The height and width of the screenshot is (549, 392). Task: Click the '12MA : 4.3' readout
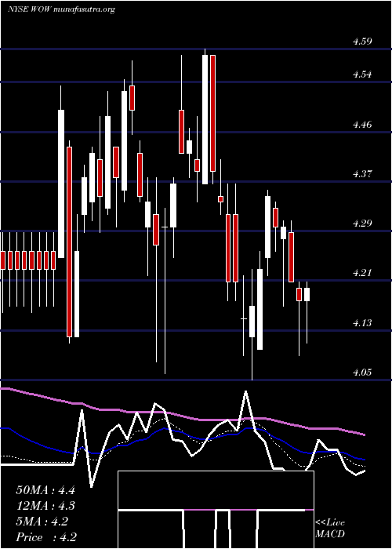coord(45,506)
